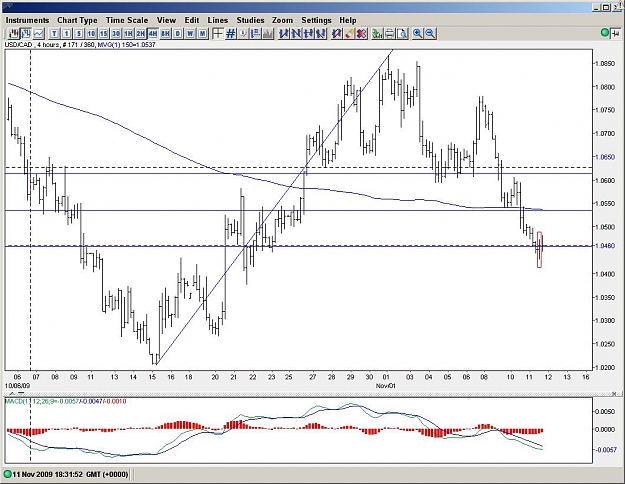Open print preview icon
Image resolution: width=625 pixels, height=484 pixels.
point(402,33)
